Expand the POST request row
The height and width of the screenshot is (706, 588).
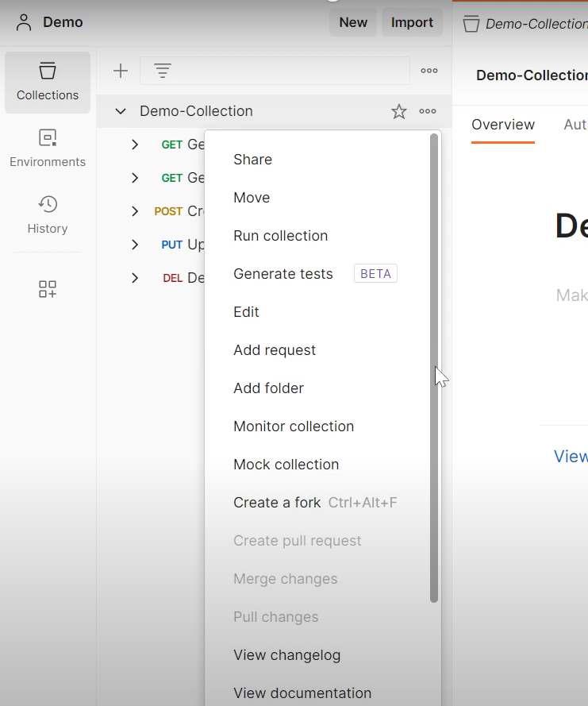(x=135, y=211)
